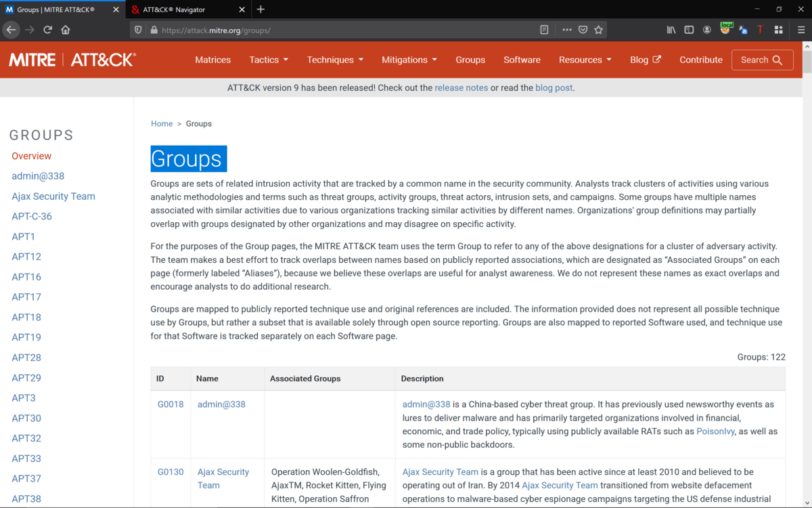The width and height of the screenshot is (812, 508).
Task: Click the G0130 ID link
Action: (x=171, y=472)
